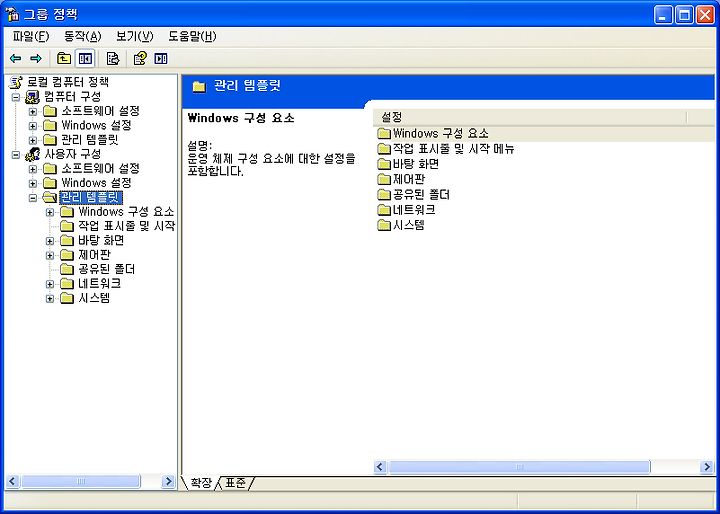This screenshot has height=514, width=720.
Task: Click folder icon of 공유된 폴더 in right list
Action: point(384,195)
